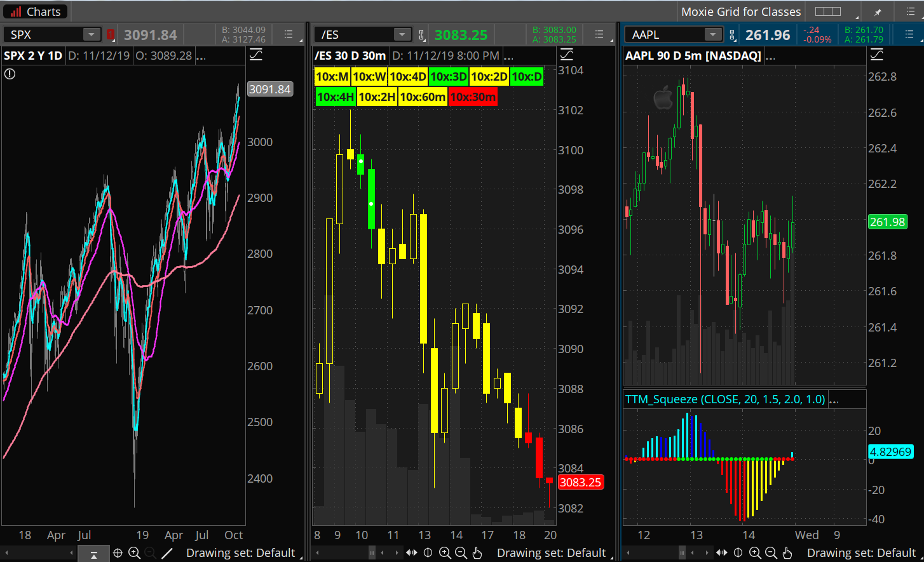Click the pin icon in top bar
The image size is (924, 562).
[x=878, y=12]
